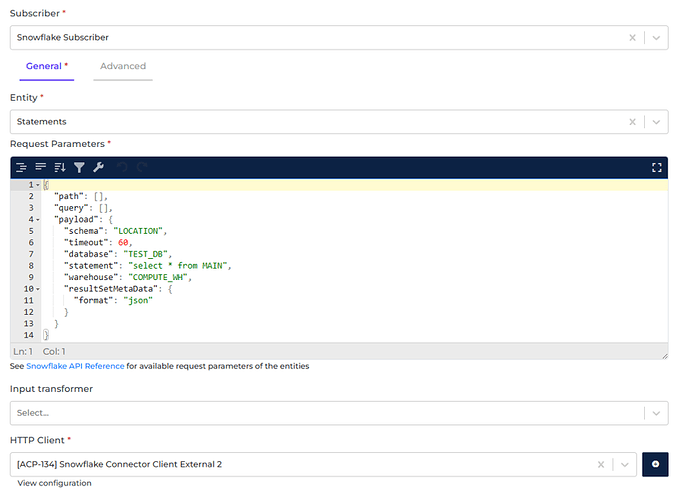Click the "LOCATION" schema value
This screenshot has width=688, height=500.
pyautogui.click(x=138, y=231)
